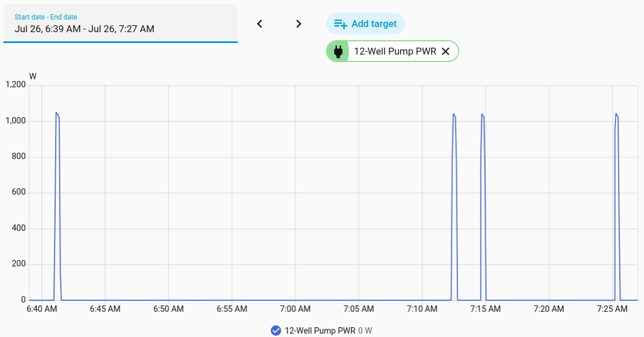The width and height of the screenshot is (644, 337).
Task: Add target to history graph
Action: 366,24
